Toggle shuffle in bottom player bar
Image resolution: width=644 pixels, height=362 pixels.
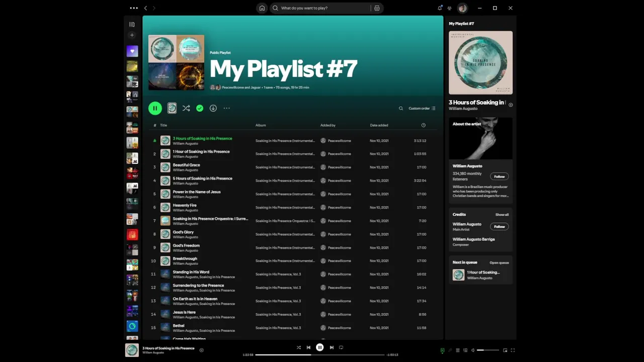coord(299,347)
